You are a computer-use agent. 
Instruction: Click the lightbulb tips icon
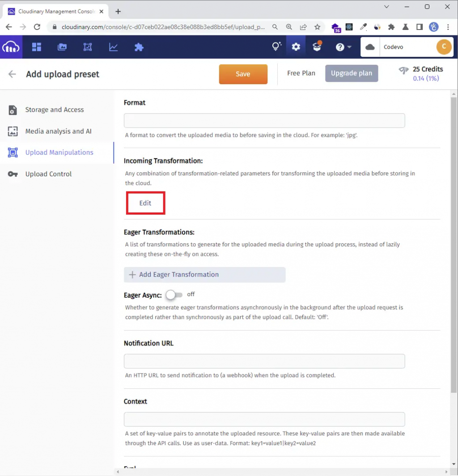click(276, 47)
